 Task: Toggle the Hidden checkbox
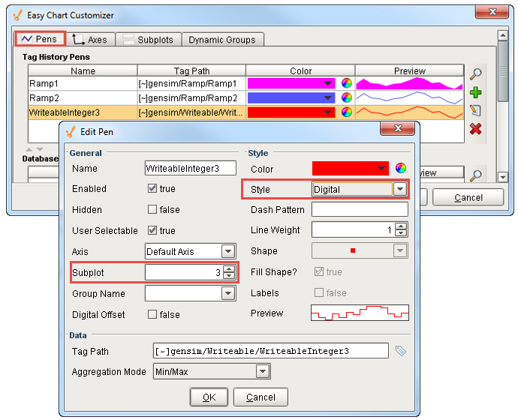pyautogui.click(x=152, y=209)
